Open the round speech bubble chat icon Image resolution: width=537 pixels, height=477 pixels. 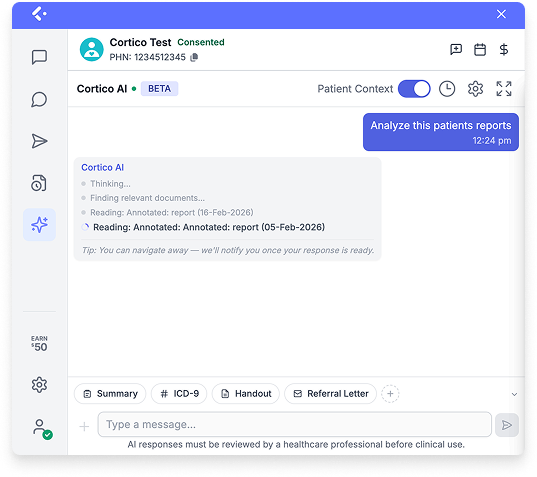pyautogui.click(x=39, y=99)
